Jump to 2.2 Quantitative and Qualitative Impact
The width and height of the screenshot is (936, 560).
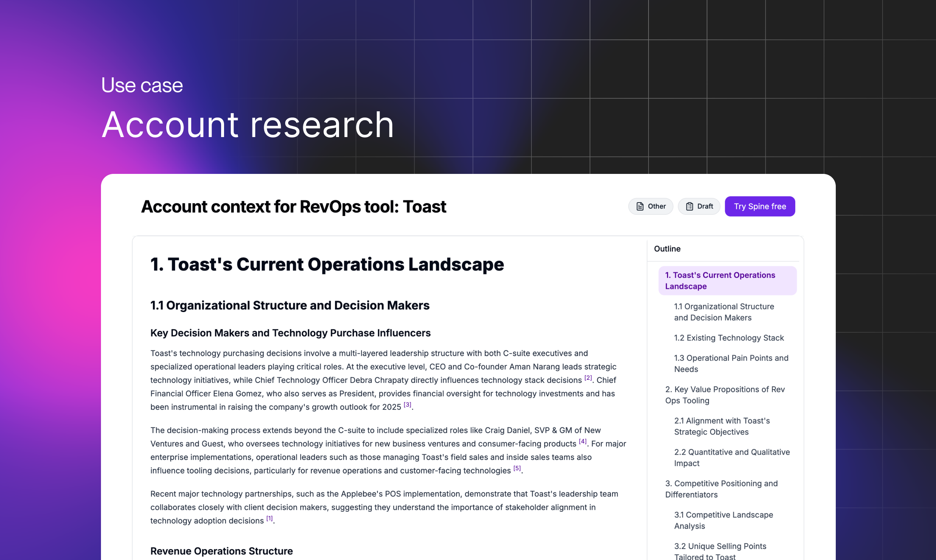732,457
